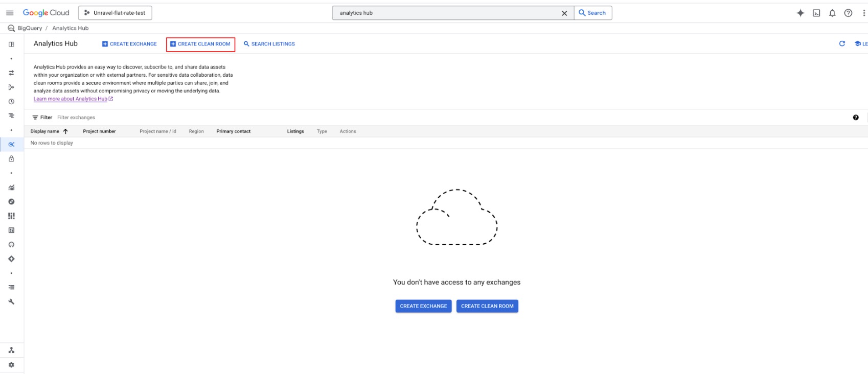
Task: Open the hamburger navigation menu
Action: tap(10, 13)
